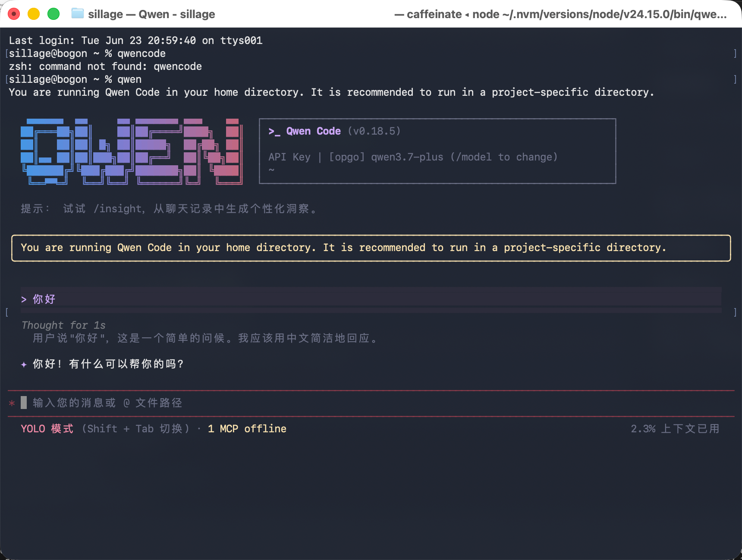
Task: Click the >_ prompt icon beside Qwen Code
Action: (274, 131)
